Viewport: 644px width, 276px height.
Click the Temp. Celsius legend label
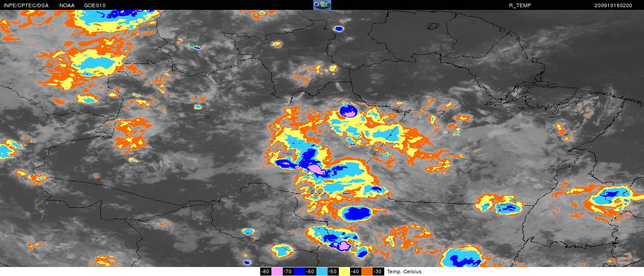pos(404,272)
